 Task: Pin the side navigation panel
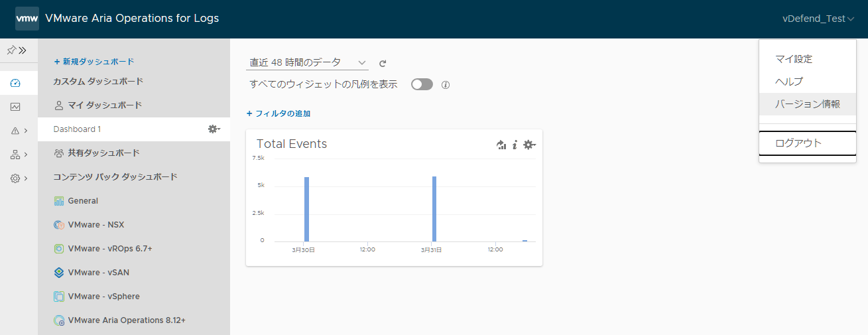coord(11,50)
